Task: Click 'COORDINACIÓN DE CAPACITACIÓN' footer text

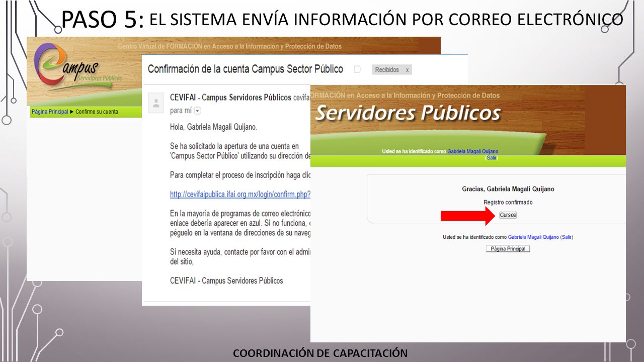Action: pos(320,353)
